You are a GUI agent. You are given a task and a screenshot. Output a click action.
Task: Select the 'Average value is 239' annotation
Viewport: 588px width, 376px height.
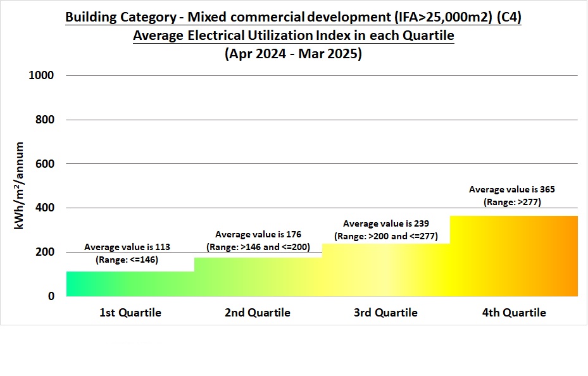click(385, 223)
